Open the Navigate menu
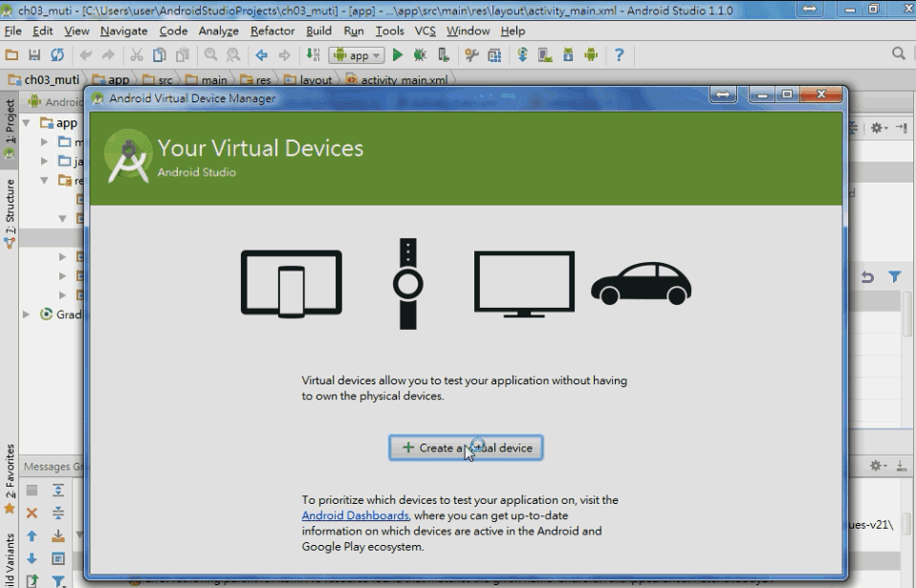Image resolution: width=916 pixels, height=588 pixels. (x=123, y=31)
